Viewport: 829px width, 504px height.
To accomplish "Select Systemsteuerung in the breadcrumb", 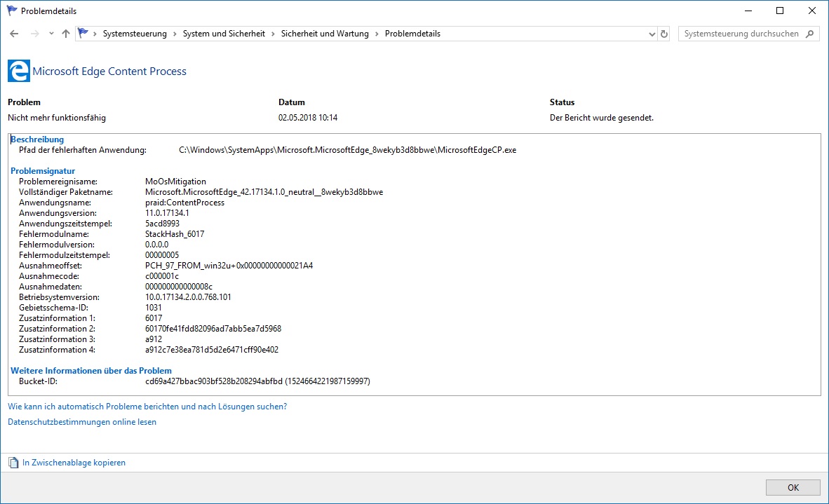I will 135,34.
